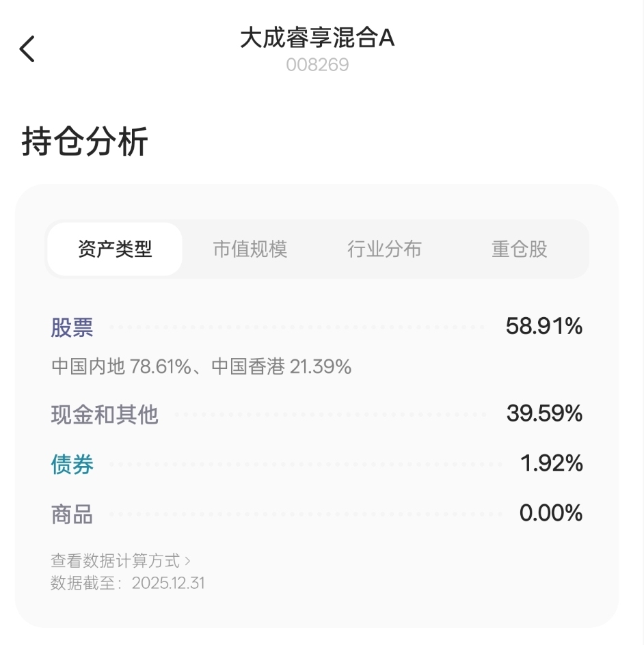Click the 股票 asset label
Screen dimensions: 644x645
point(72,328)
